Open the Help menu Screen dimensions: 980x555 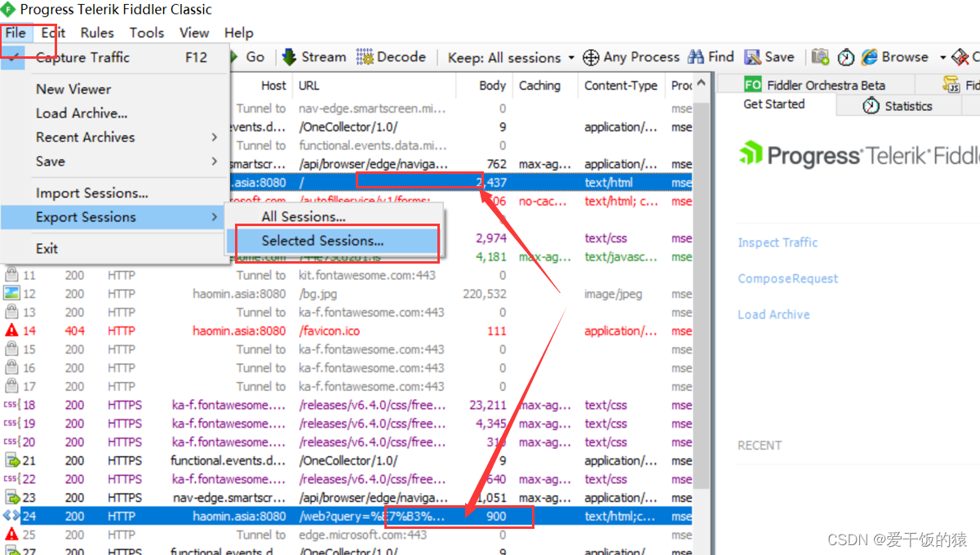click(239, 33)
